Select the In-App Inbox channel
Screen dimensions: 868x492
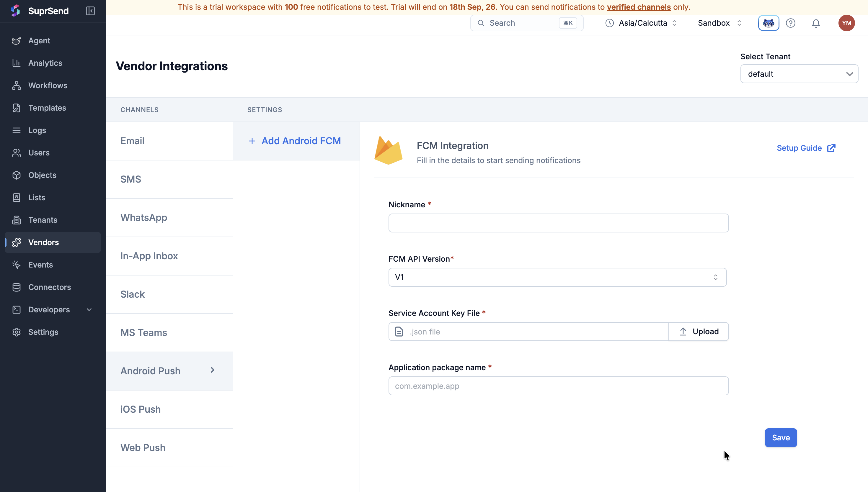point(169,256)
